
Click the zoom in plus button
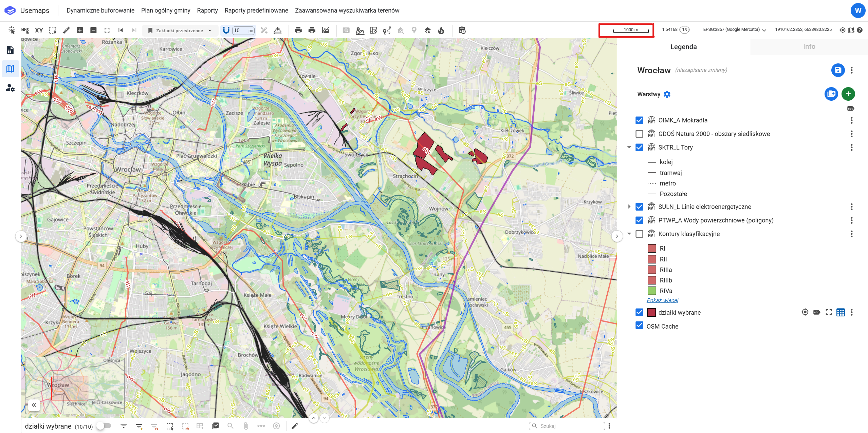tap(80, 30)
